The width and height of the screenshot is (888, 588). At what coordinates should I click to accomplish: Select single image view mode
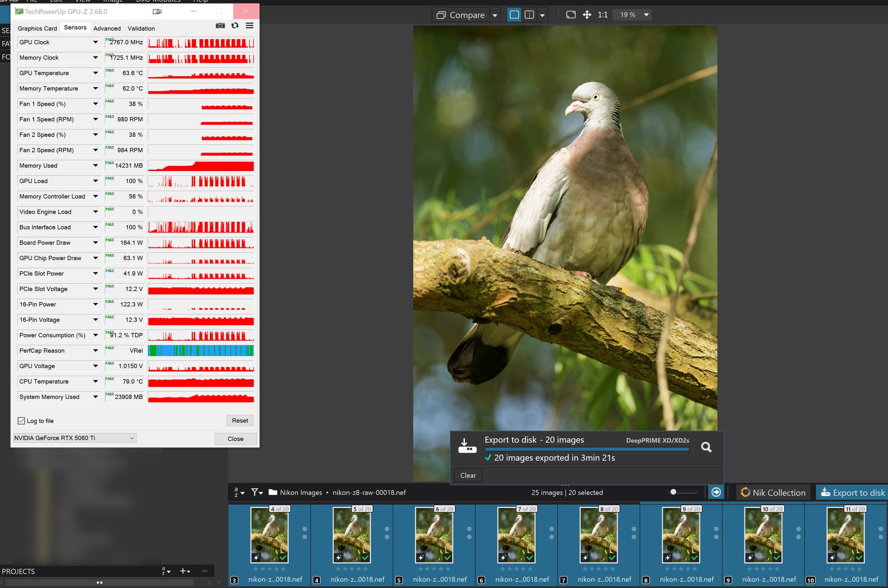514,15
